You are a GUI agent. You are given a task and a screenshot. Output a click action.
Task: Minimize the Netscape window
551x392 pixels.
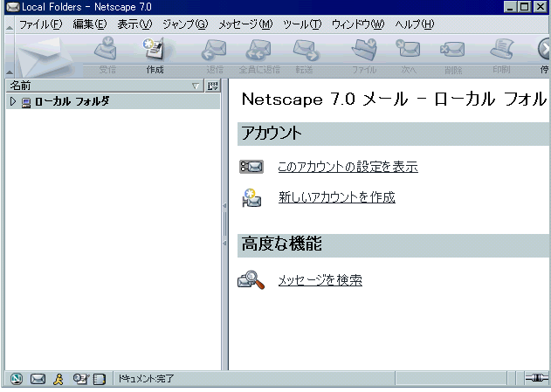[511, 7]
